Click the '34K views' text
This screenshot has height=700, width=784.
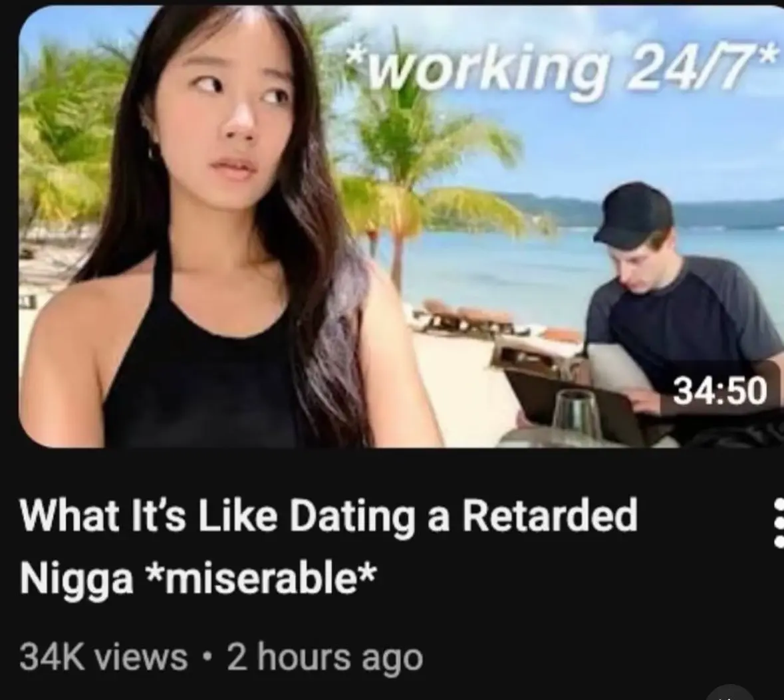[104, 657]
